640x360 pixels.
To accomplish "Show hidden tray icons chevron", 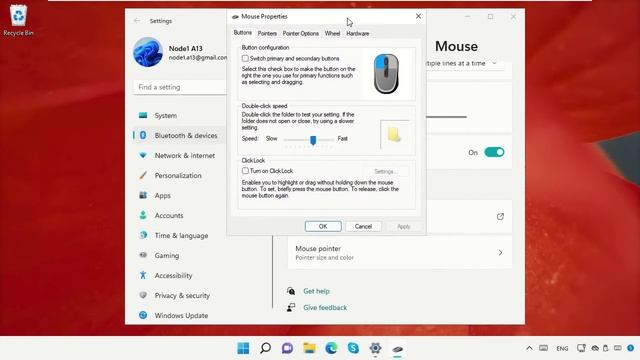I will click(529, 348).
